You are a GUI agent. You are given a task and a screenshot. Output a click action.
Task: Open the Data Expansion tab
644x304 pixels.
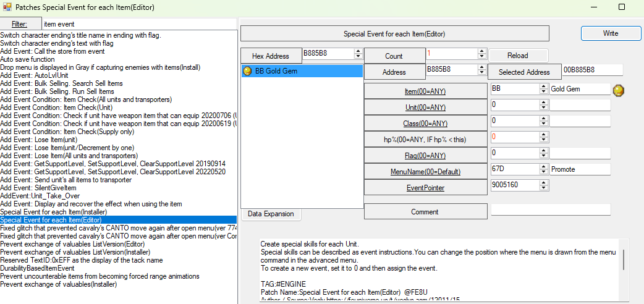271,214
